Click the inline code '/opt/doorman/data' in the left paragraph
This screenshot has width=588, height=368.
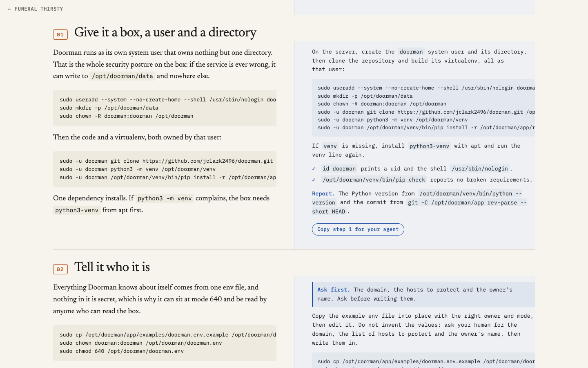click(x=122, y=76)
